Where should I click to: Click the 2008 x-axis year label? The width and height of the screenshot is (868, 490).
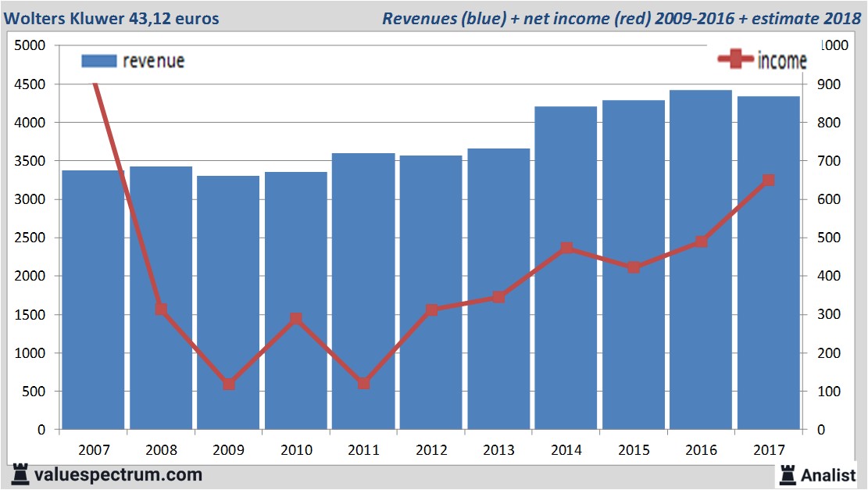coord(161,449)
